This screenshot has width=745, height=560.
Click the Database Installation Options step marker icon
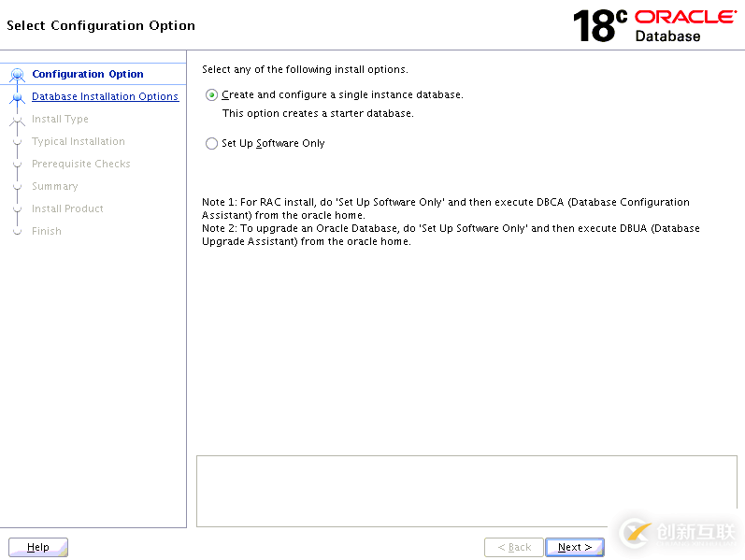point(18,97)
